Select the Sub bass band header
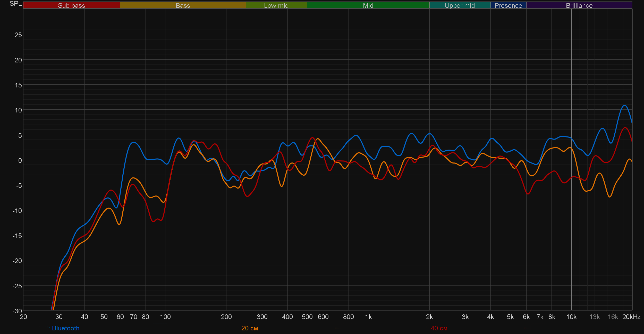The width and height of the screenshot is (644, 334). [71, 5]
